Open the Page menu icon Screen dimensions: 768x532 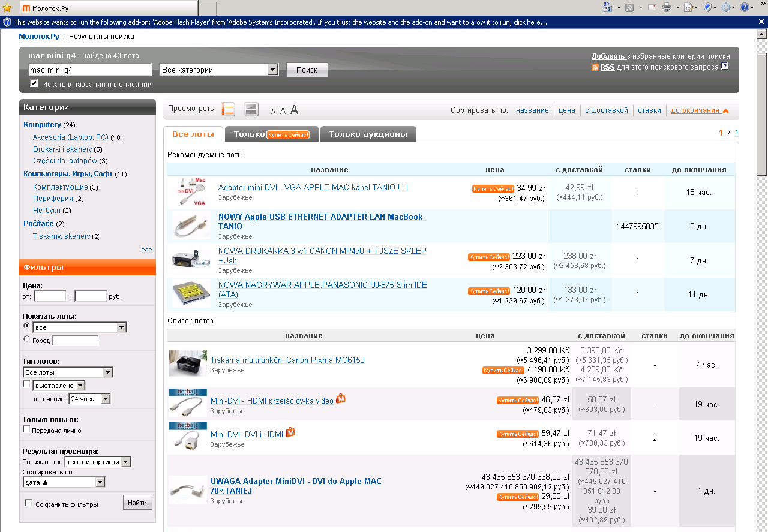point(688,7)
